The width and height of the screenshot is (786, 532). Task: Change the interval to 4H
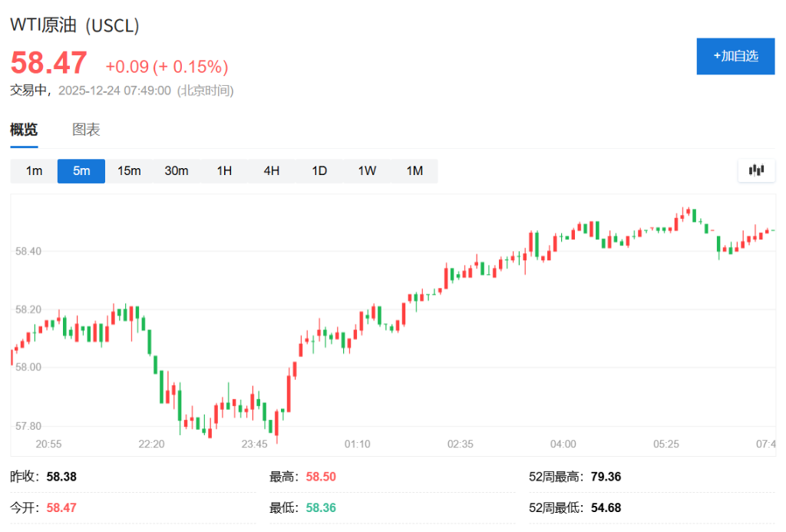272,170
